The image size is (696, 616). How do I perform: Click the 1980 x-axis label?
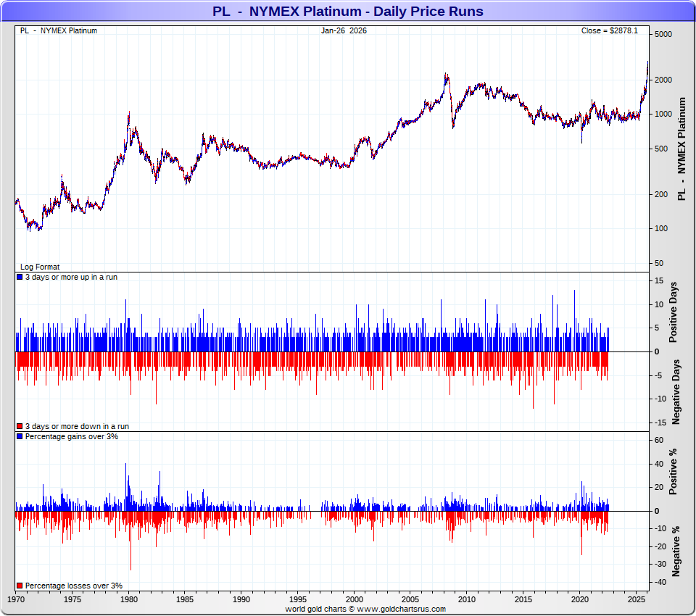(129, 599)
